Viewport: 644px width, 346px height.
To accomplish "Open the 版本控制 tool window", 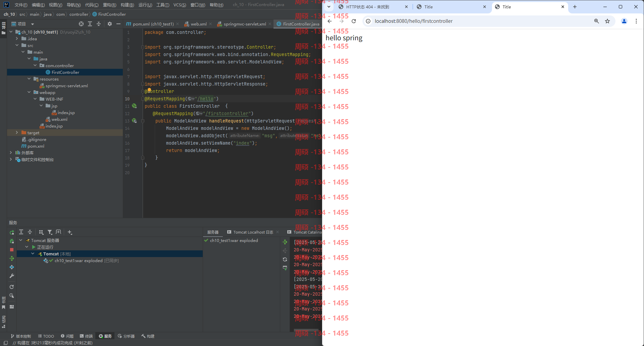I will 21,336.
